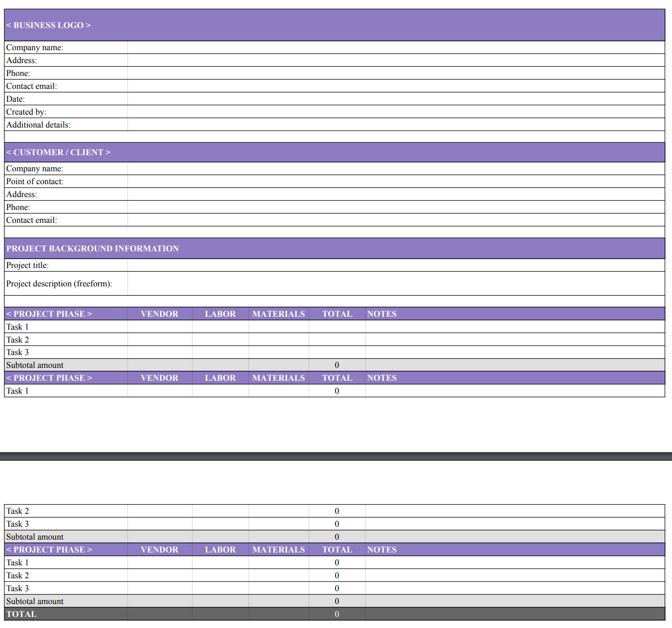This screenshot has width=672, height=628.
Task: Click the field next to Additional details:
Action: click(x=396, y=125)
